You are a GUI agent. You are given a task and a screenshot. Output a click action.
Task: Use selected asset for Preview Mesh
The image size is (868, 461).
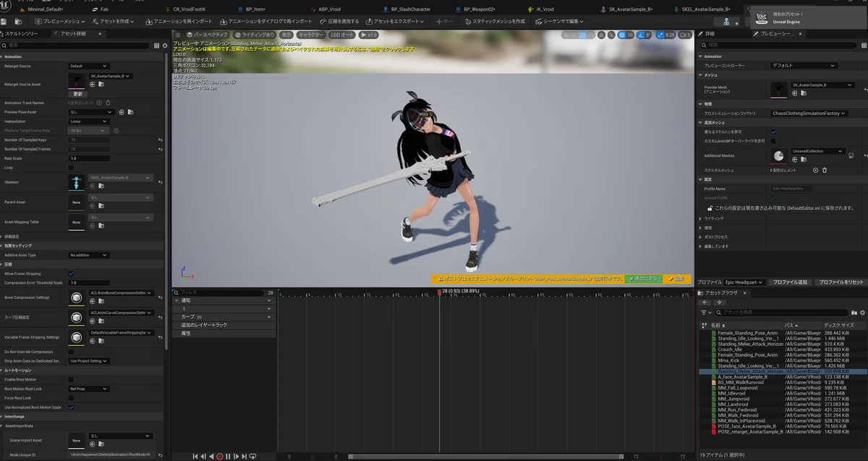pos(796,92)
